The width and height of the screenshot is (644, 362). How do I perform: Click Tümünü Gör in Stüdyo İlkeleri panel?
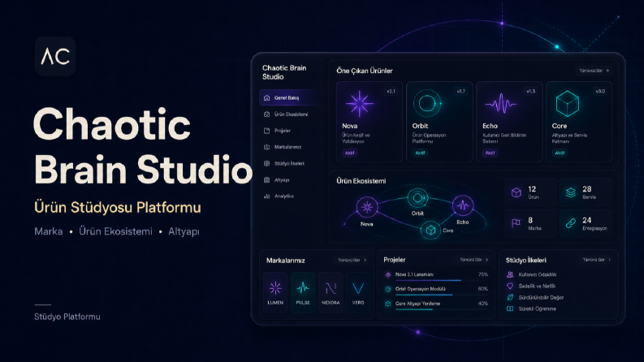[596, 260]
